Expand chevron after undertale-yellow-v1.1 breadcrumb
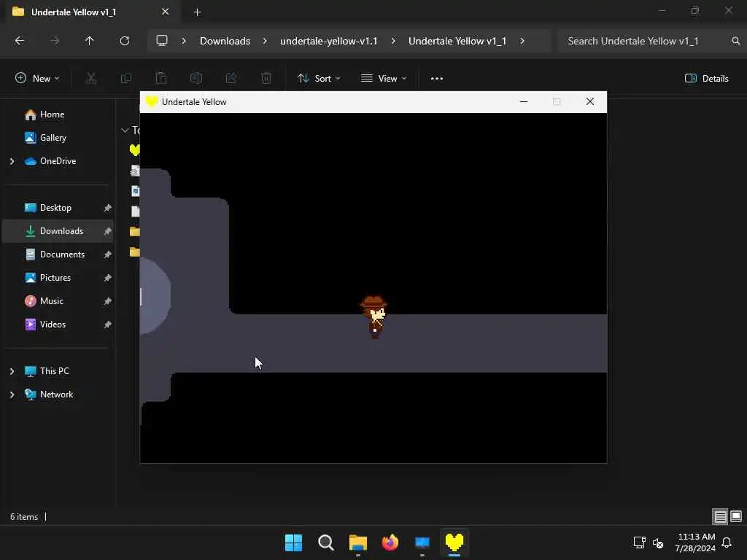Screen dimensions: 747x560 click(x=393, y=41)
